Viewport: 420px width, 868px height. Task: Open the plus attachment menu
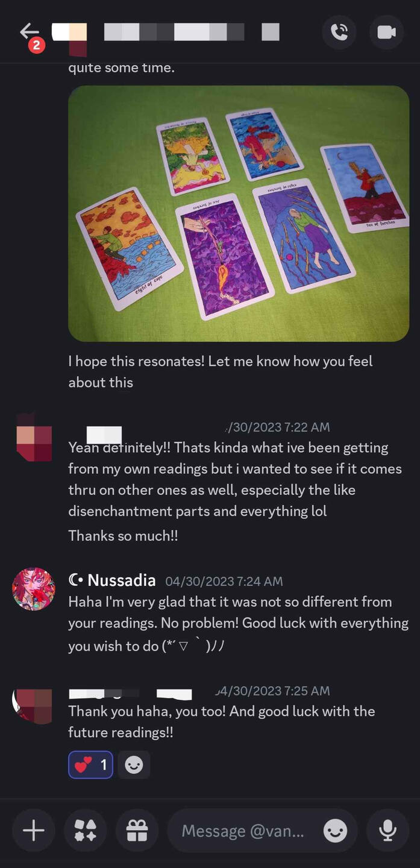click(x=34, y=831)
